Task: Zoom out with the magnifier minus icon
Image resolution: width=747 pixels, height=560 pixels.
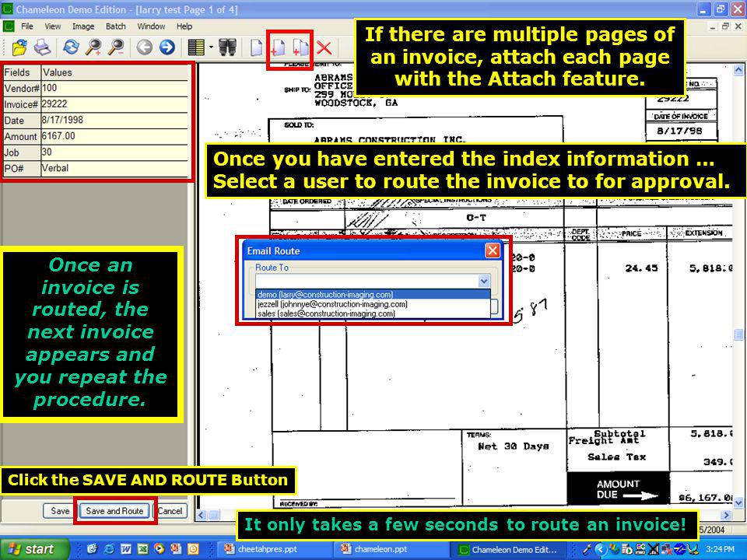Action: [x=116, y=47]
